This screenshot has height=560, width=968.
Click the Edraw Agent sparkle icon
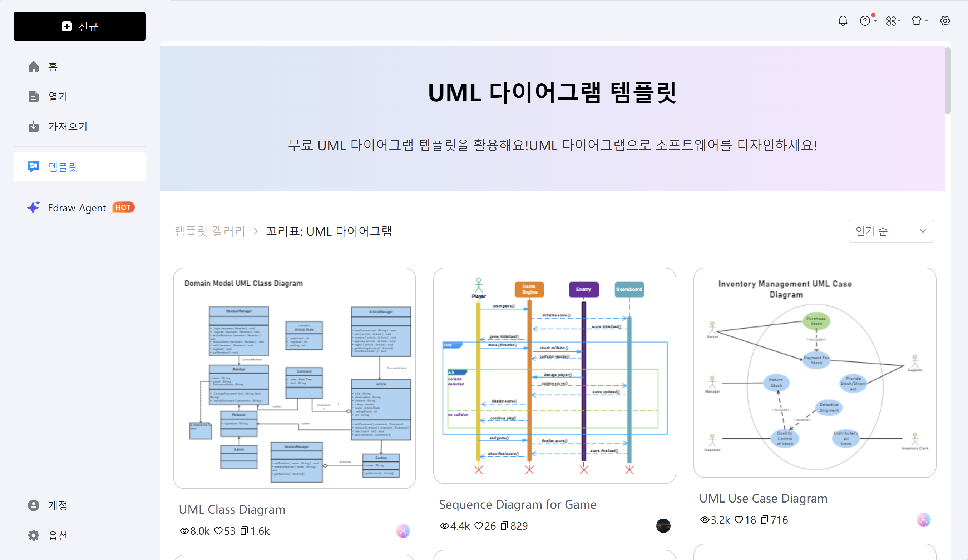pyautogui.click(x=33, y=207)
